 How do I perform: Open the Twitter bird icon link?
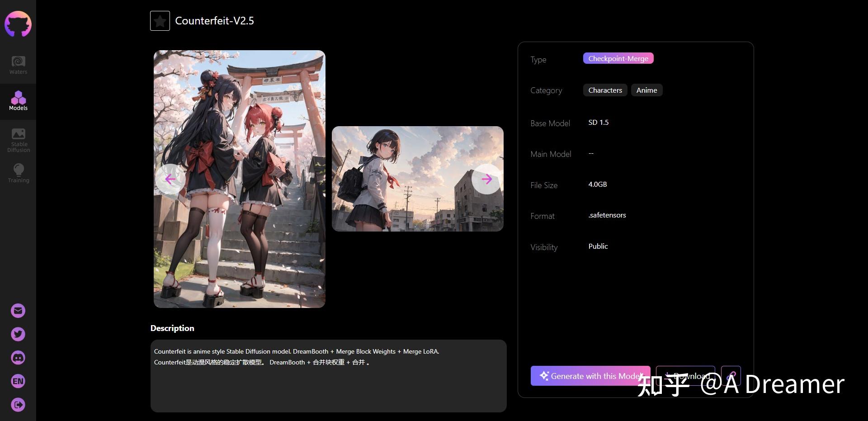[x=18, y=334]
